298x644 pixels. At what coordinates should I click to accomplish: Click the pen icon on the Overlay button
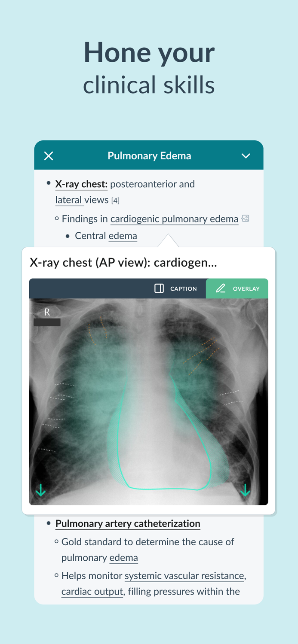(221, 289)
